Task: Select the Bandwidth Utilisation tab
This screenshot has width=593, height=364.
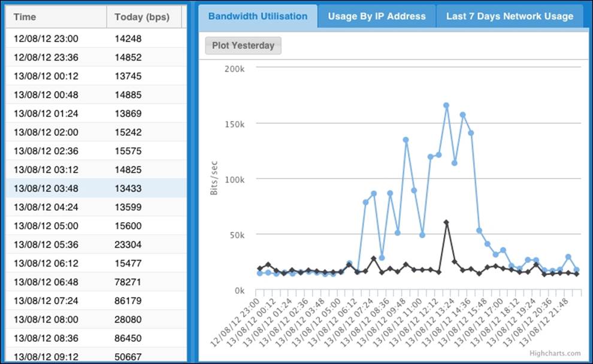Action: click(258, 16)
